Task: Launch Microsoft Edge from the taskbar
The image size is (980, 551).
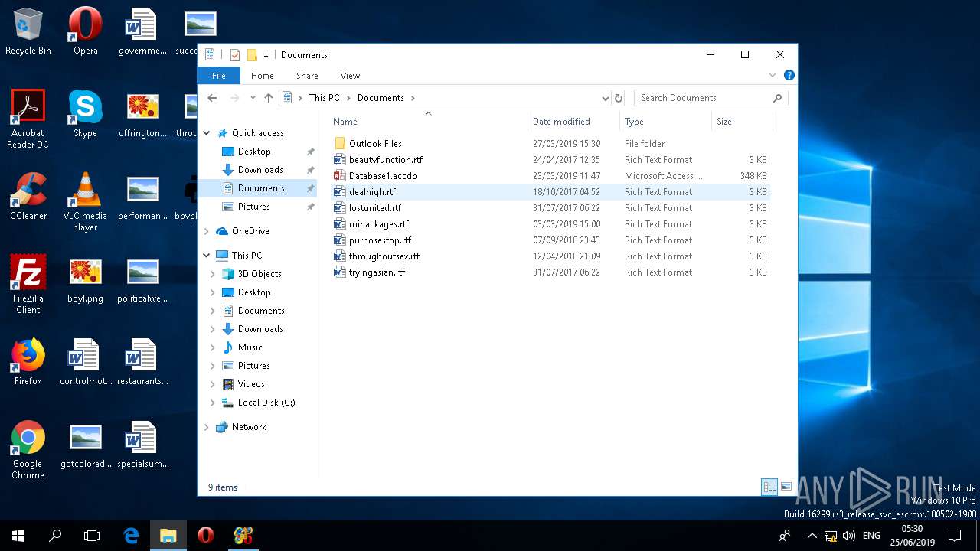Action: [131, 536]
